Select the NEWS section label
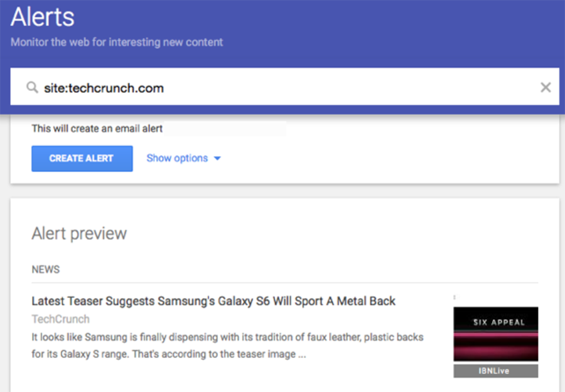 [x=46, y=270]
